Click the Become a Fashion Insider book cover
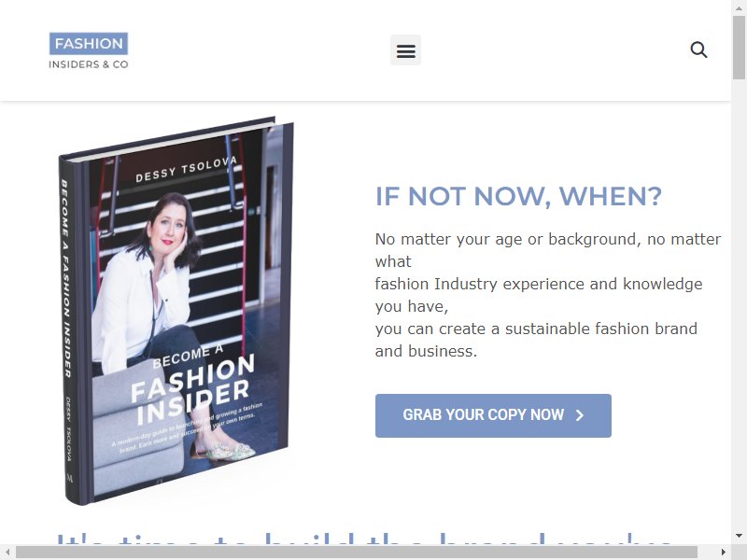This screenshot has height=560, width=747. [x=176, y=311]
